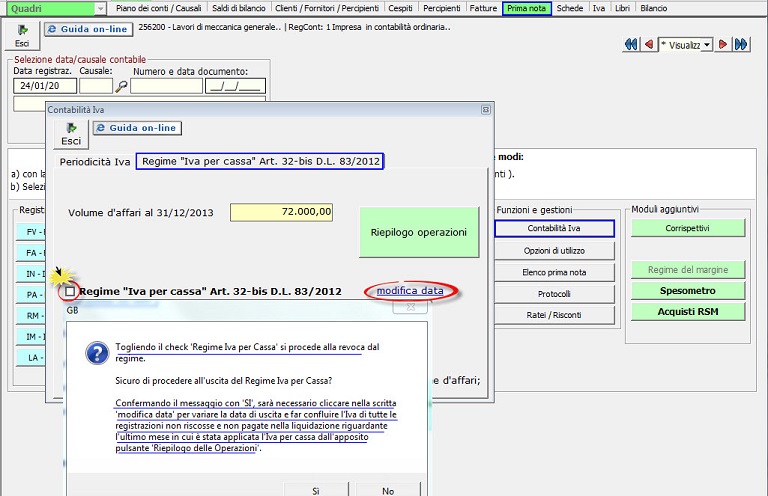Click the Volume d'affari amount field
The width and height of the screenshot is (768, 496).
coord(281,212)
